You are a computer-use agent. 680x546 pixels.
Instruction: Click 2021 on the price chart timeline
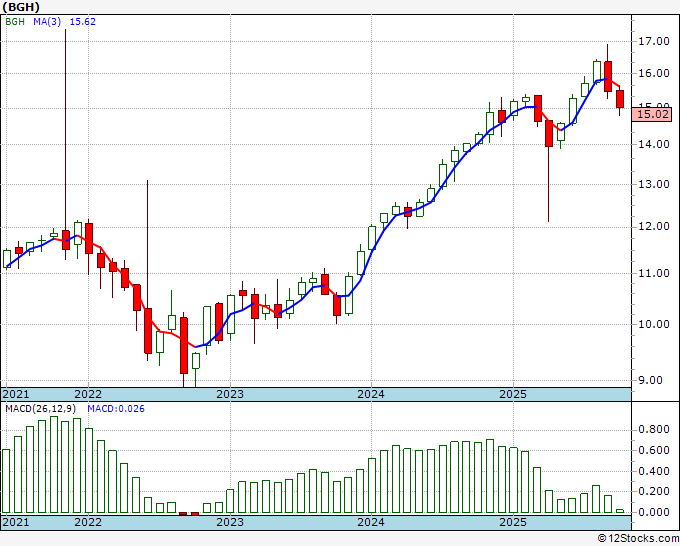coord(16,394)
